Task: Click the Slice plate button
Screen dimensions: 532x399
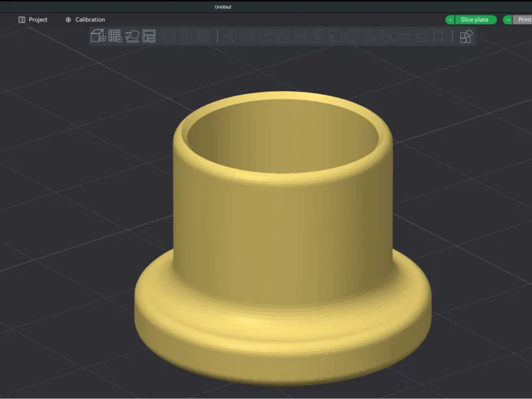Action: coord(475,20)
